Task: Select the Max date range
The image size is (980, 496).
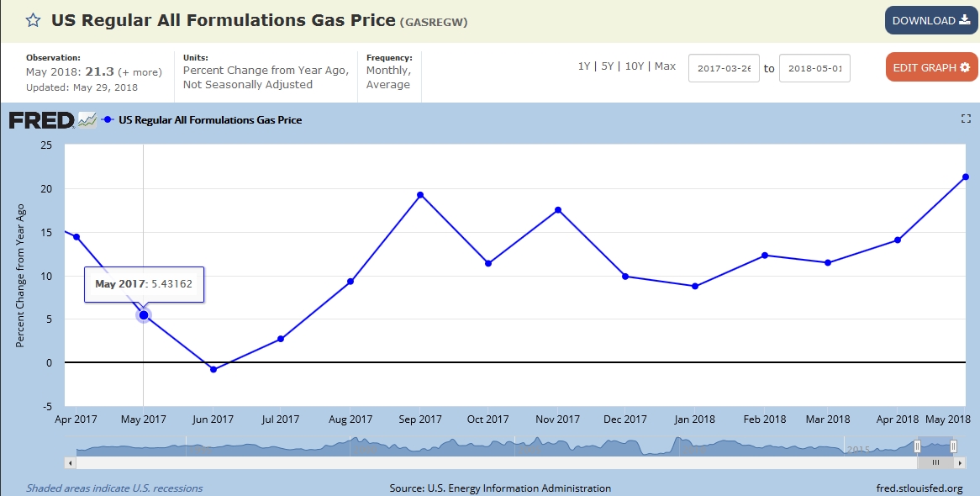Action: point(665,66)
